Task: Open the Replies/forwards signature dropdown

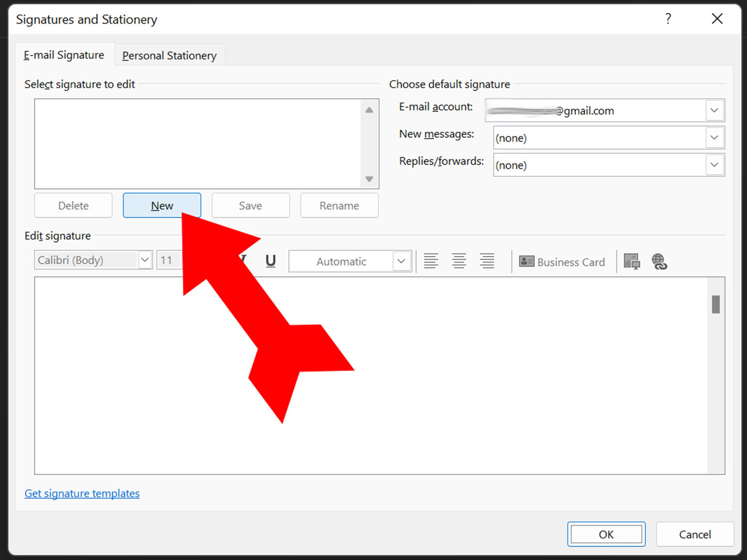Action: click(714, 165)
